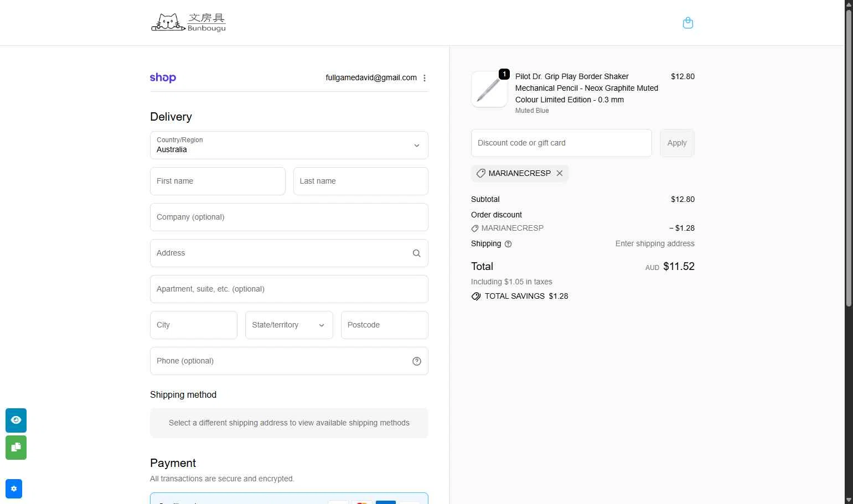Screen dimensions: 853x504
Task: Click the blue gear settings widget
Action: point(14,489)
